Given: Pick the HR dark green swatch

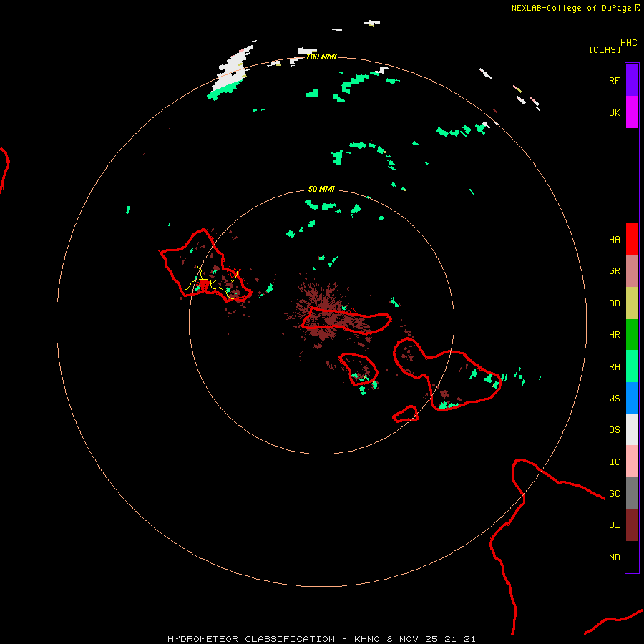Looking at the screenshot, I should pos(632,334).
